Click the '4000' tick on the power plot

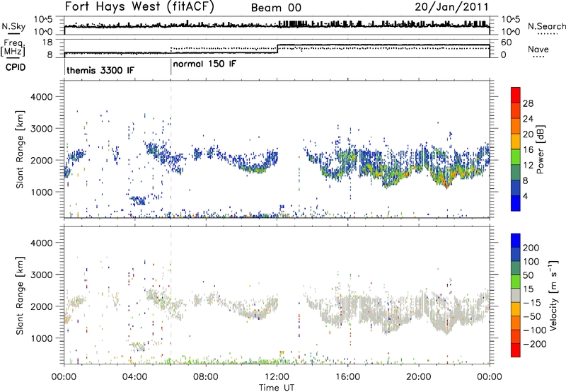pyautogui.click(x=41, y=96)
